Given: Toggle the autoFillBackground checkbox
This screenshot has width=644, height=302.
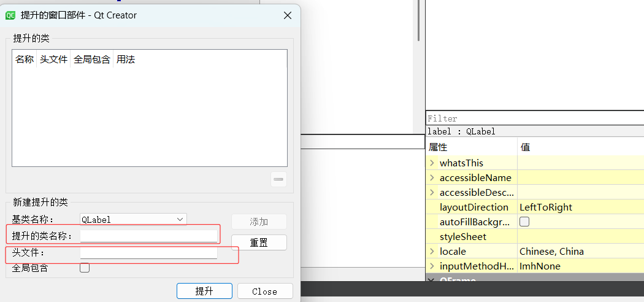Looking at the screenshot, I should click(x=524, y=222).
